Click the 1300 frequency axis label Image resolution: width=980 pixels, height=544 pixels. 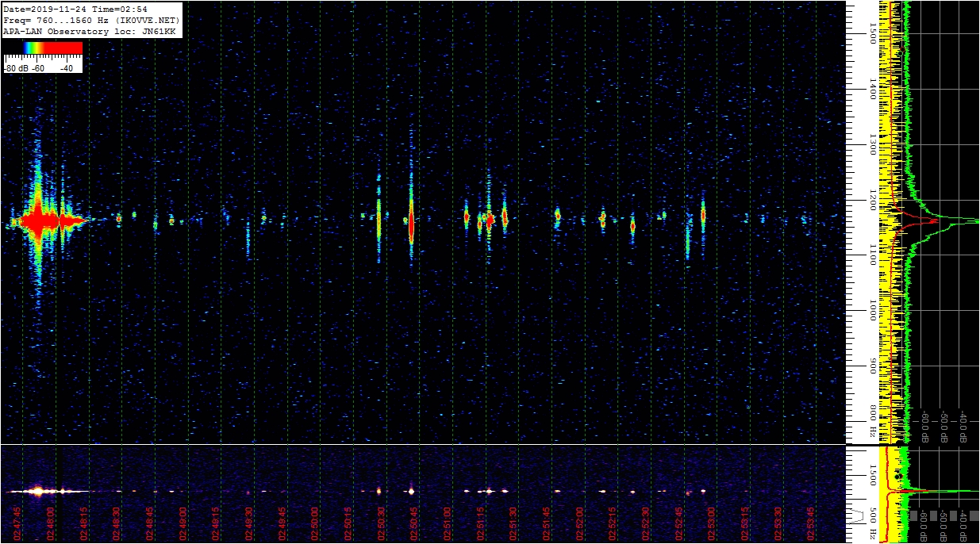(874, 144)
